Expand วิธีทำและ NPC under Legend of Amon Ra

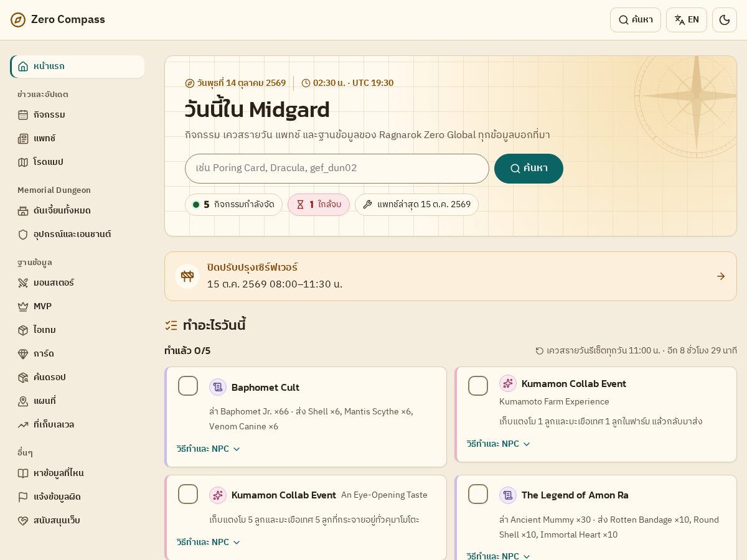(499, 556)
